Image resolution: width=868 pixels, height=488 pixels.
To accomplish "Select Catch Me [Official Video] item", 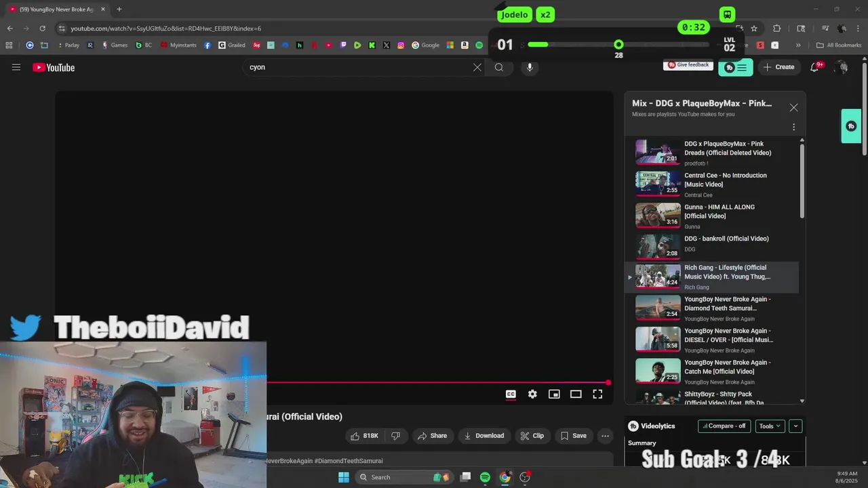I will [711, 371].
